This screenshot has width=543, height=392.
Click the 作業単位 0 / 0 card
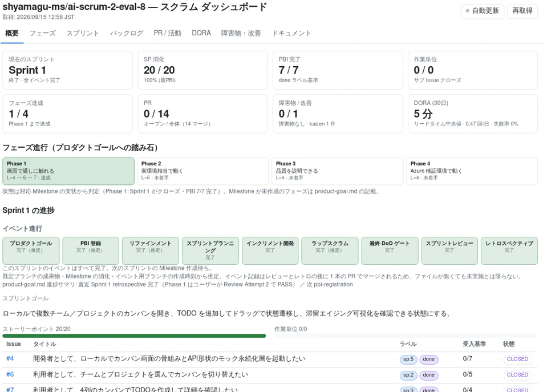[473, 70]
